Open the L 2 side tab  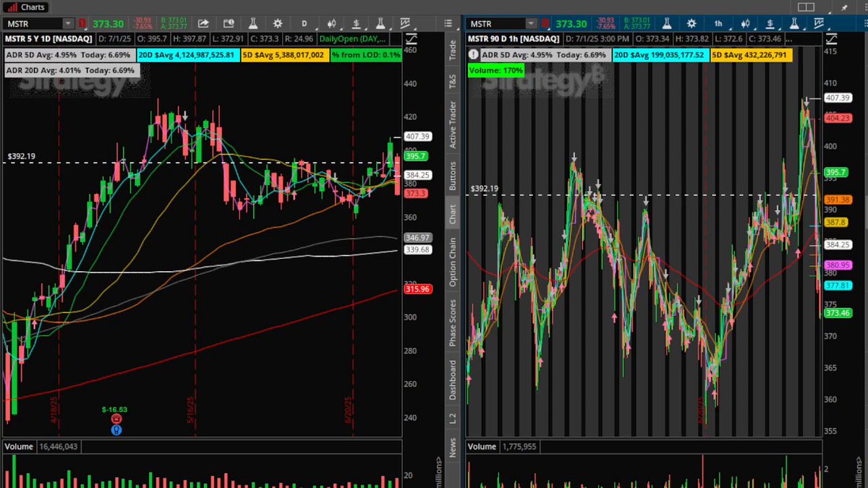[x=454, y=418]
